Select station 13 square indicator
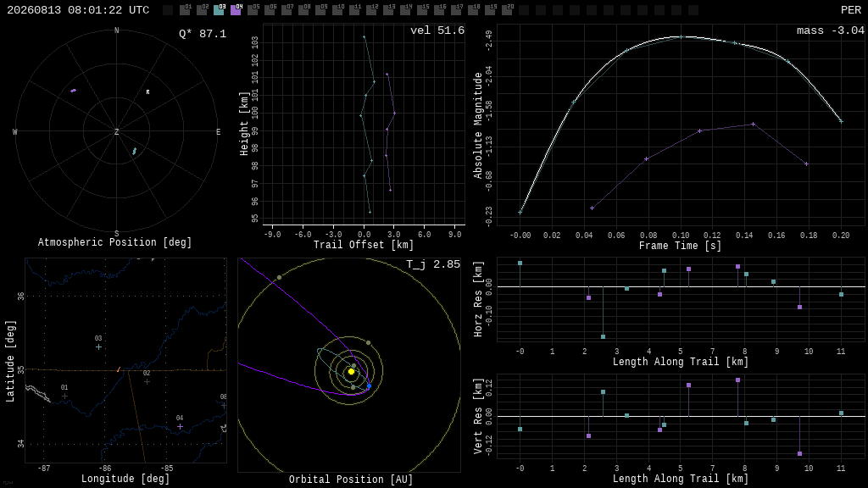 pos(388,10)
